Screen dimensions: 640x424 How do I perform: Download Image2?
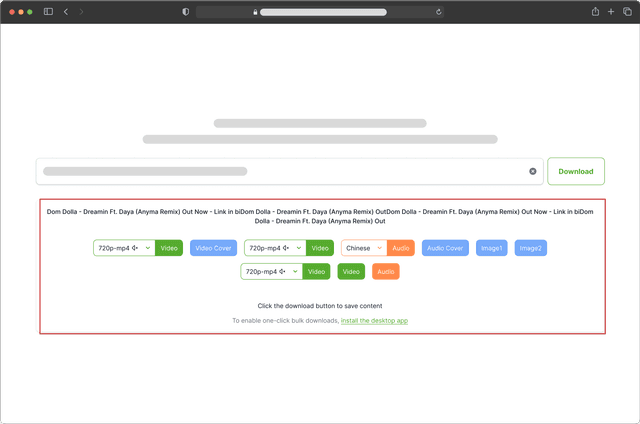(x=530, y=248)
